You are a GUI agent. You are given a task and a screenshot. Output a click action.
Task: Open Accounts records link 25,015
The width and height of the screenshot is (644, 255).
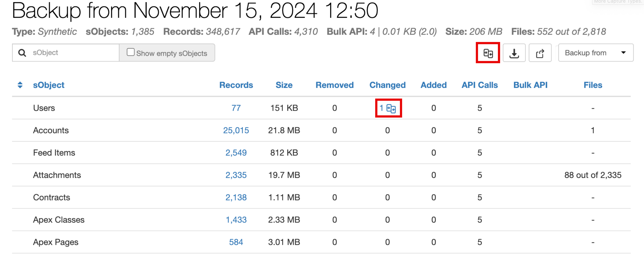[x=236, y=130]
